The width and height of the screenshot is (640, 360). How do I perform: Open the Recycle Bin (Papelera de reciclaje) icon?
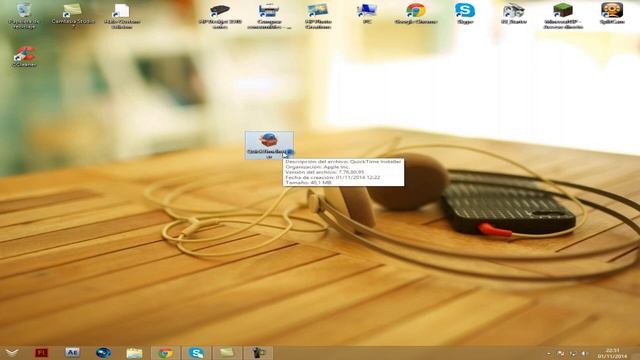pyautogui.click(x=24, y=15)
